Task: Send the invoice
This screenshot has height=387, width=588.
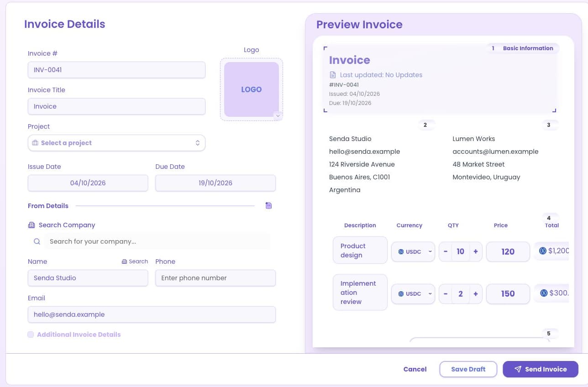Action: (x=541, y=369)
